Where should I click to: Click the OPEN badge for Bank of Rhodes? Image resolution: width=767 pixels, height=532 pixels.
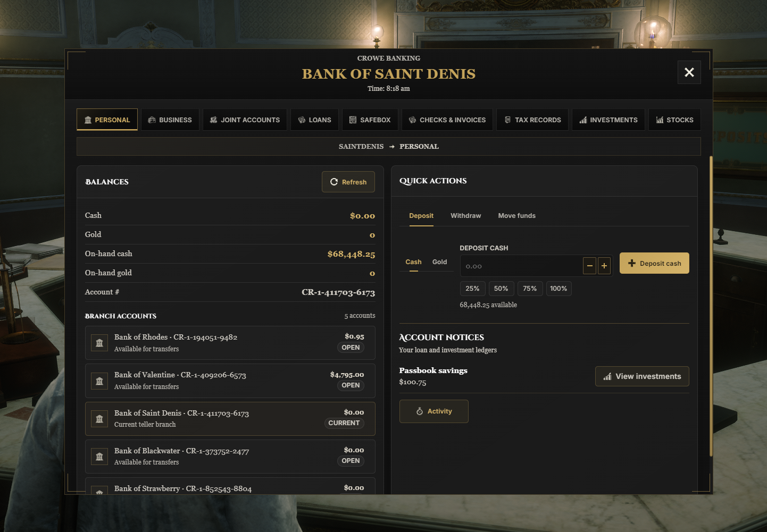pos(351,348)
